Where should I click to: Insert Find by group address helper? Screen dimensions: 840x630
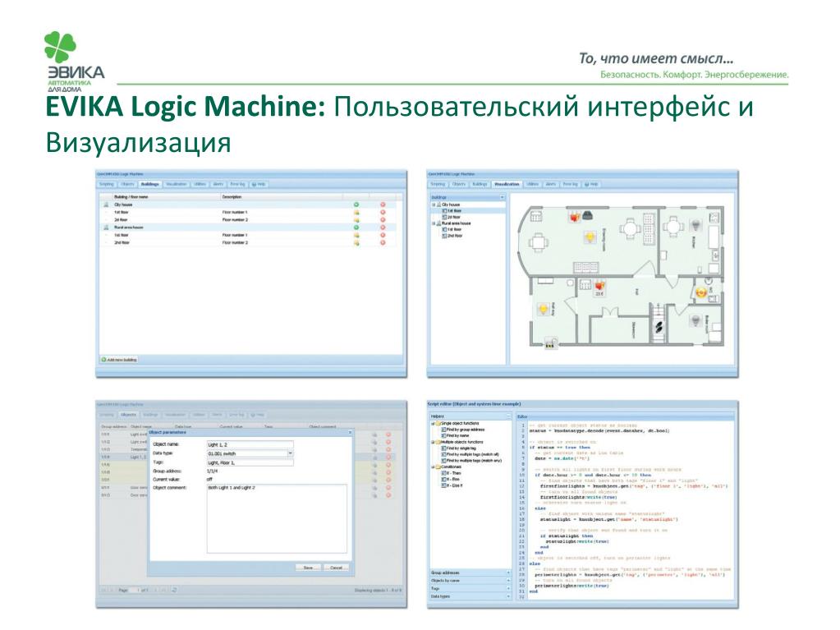coord(463,430)
